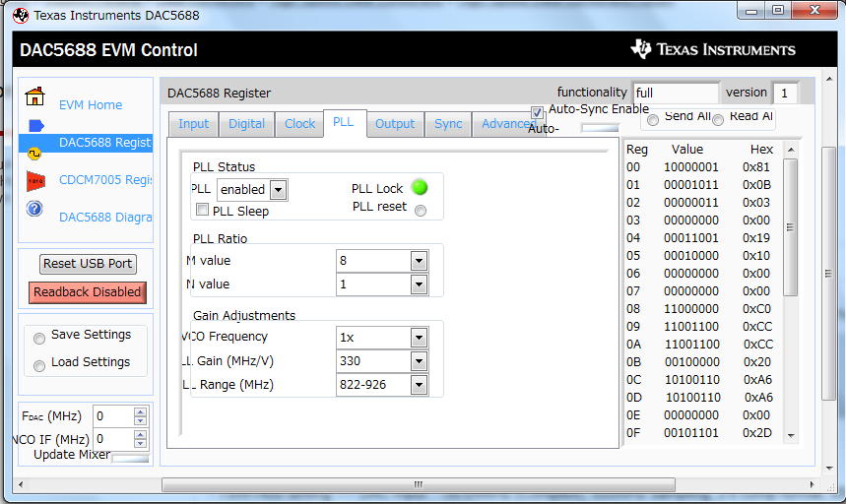Click the blue question mark help icon
This screenshot has width=846, height=504.
tap(34, 209)
